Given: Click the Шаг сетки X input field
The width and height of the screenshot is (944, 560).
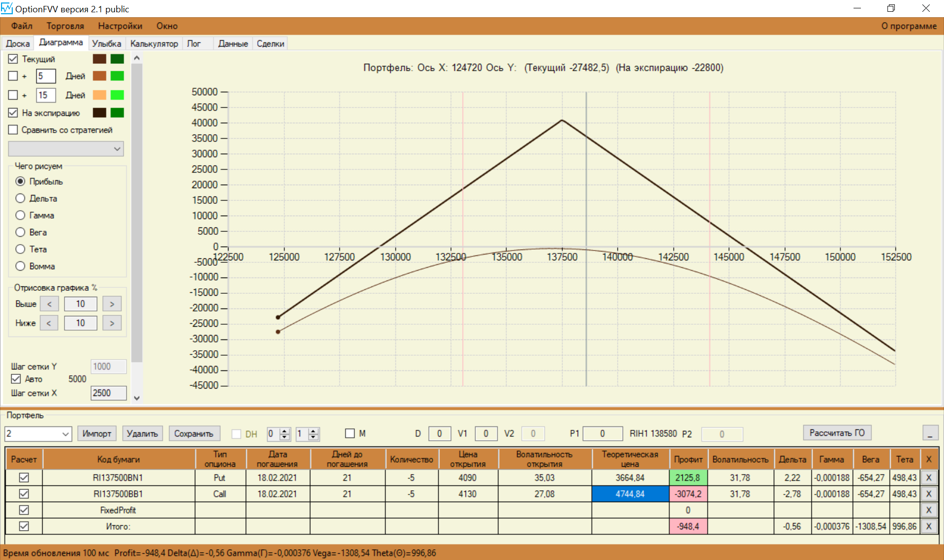Looking at the screenshot, I should (x=108, y=393).
